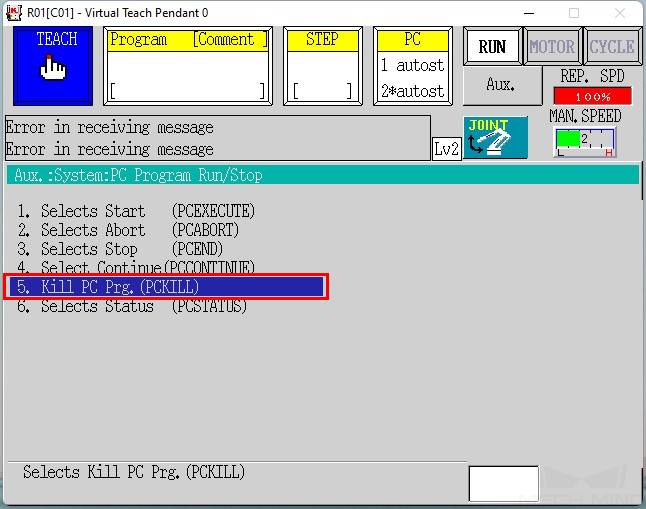Adjust the REP. SPD 100% indicator
Image resolution: width=646 pixels, height=509 pixels.
tap(593, 96)
